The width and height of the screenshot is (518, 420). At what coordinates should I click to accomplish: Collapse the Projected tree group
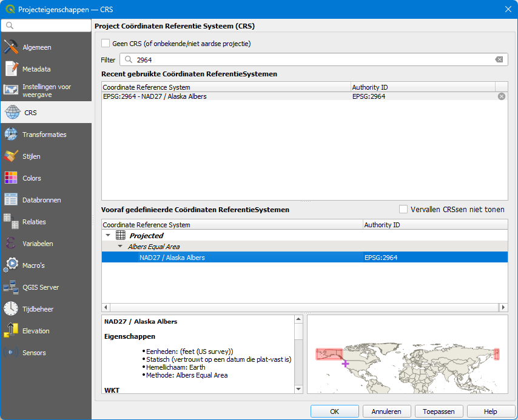[108, 236]
